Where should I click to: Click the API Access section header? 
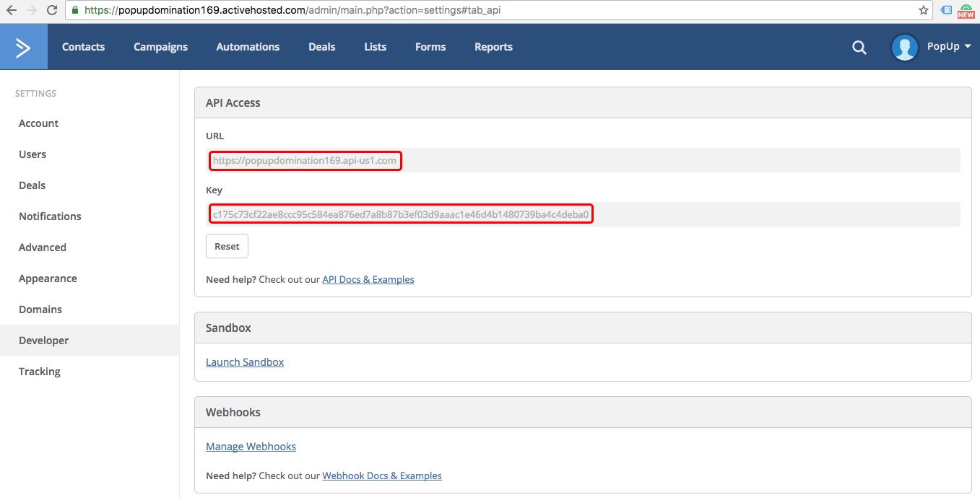[583, 102]
